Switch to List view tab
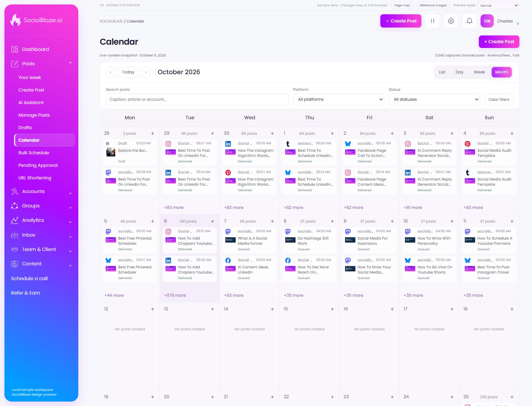Image resolution: width=532 pixels, height=406 pixels. pos(442,72)
